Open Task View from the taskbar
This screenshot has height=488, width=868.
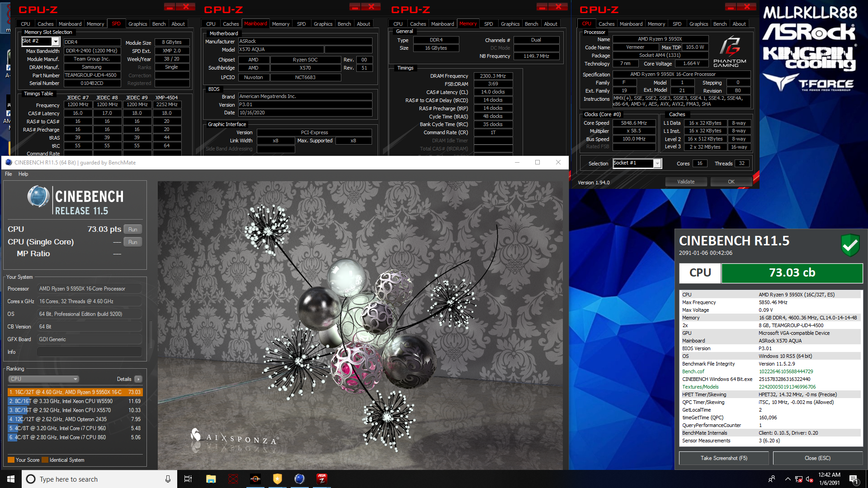tap(188, 479)
